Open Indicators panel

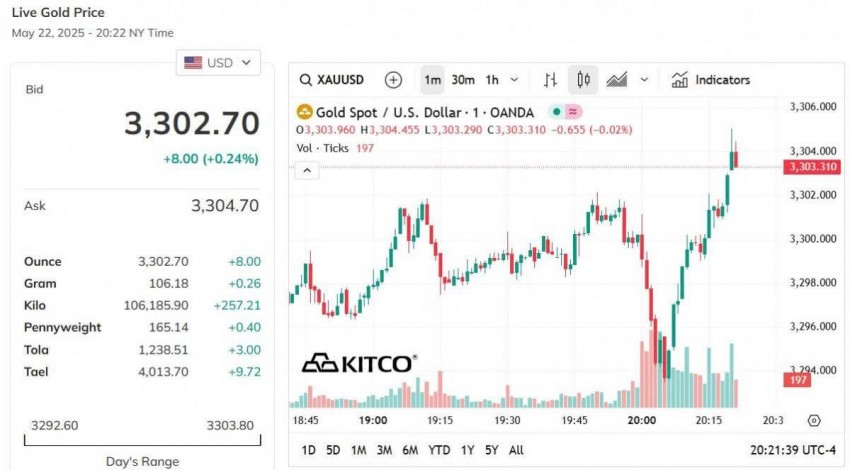711,80
